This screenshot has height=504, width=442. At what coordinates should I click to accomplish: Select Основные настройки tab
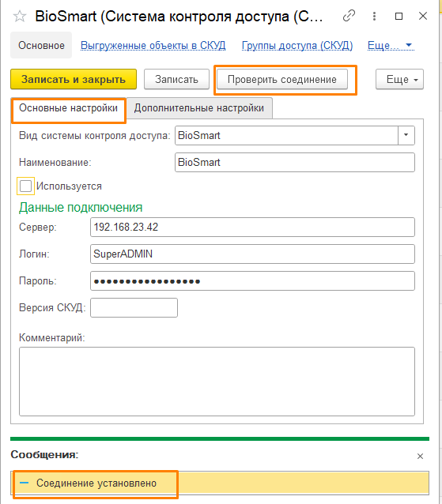pyautogui.click(x=68, y=108)
